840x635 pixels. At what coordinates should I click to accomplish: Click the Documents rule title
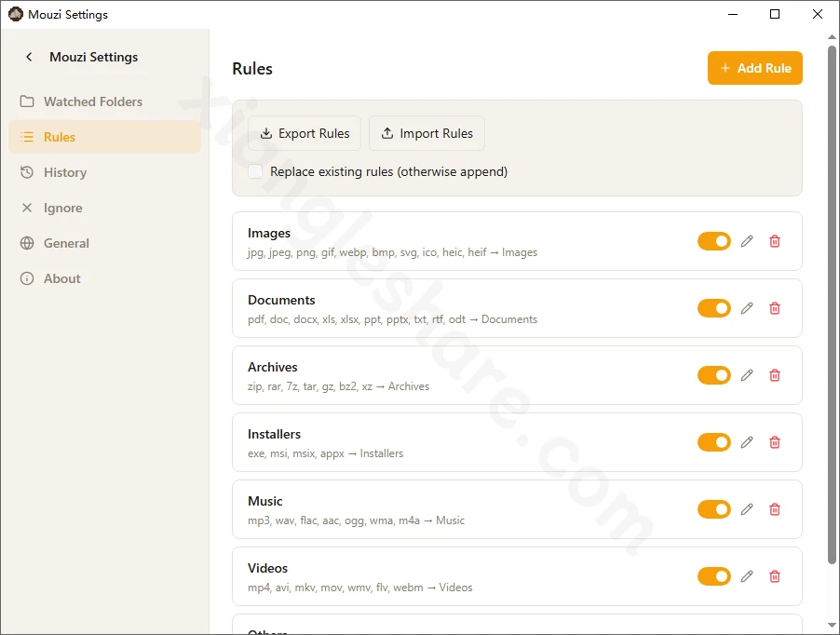pyautogui.click(x=281, y=300)
